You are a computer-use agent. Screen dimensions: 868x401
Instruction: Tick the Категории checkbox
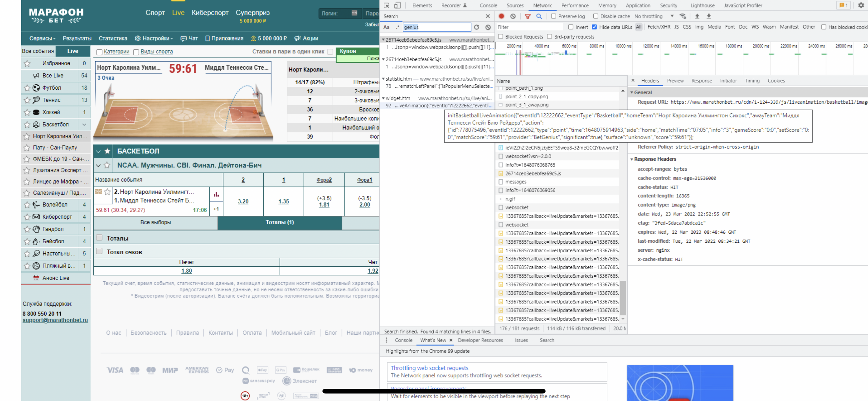[99, 52]
